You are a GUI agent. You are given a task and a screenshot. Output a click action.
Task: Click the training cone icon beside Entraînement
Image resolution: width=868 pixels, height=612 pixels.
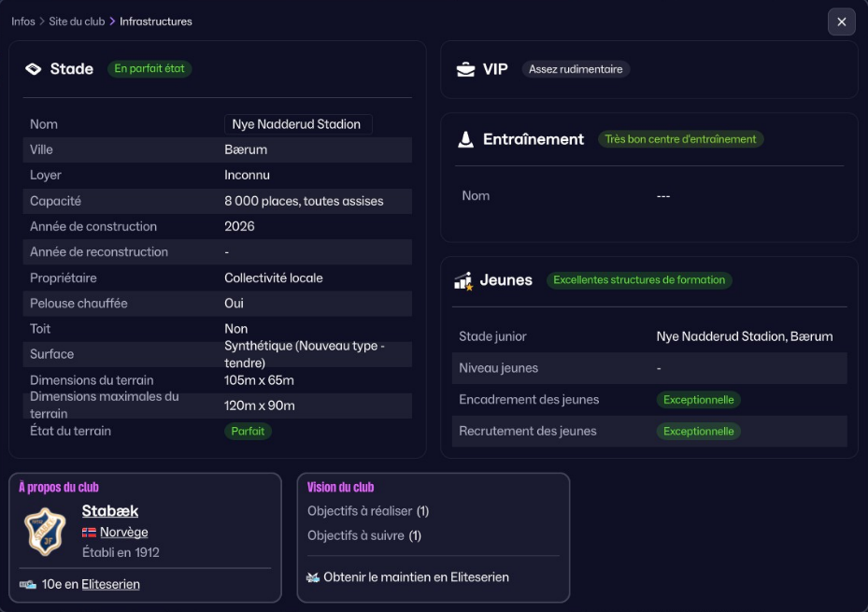point(465,139)
